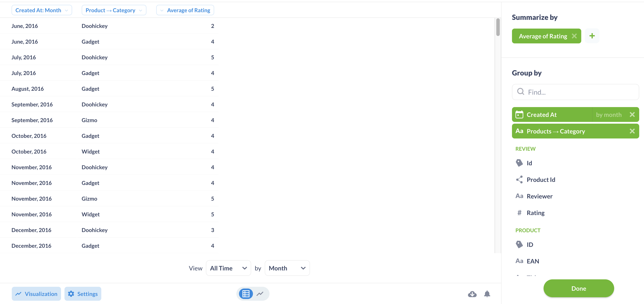Open the Settings panel
Viewport: 644px width, 304px height.
pyautogui.click(x=83, y=294)
